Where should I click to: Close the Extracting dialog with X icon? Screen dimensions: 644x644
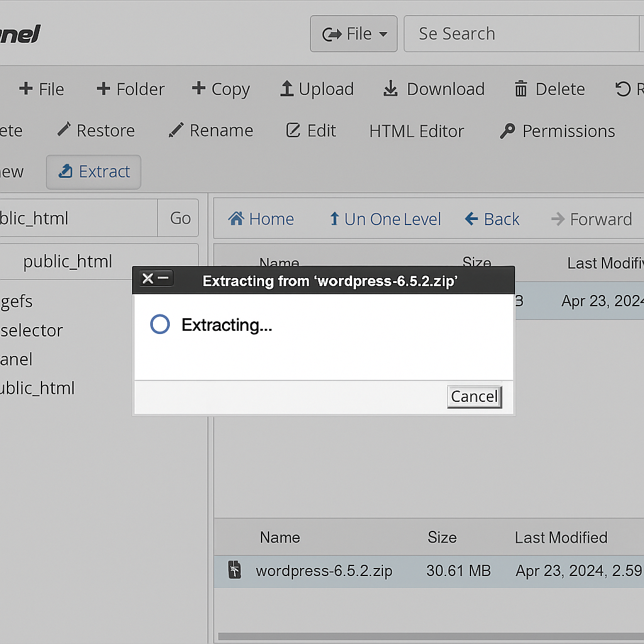point(148,279)
